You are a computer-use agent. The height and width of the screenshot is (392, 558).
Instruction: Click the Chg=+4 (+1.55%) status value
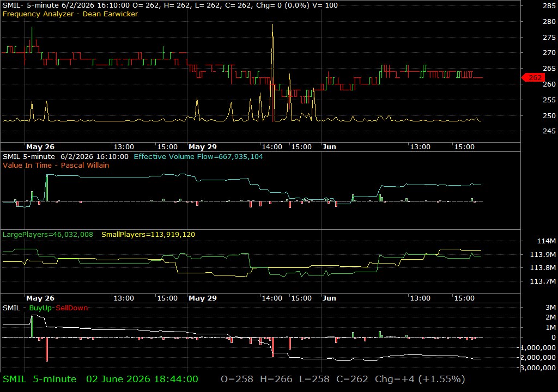pos(420,379)
